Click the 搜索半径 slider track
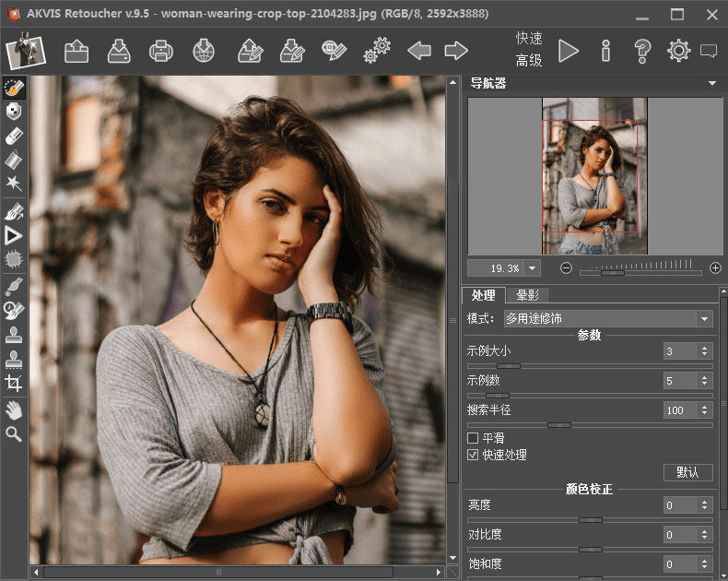 pos(590,425)
